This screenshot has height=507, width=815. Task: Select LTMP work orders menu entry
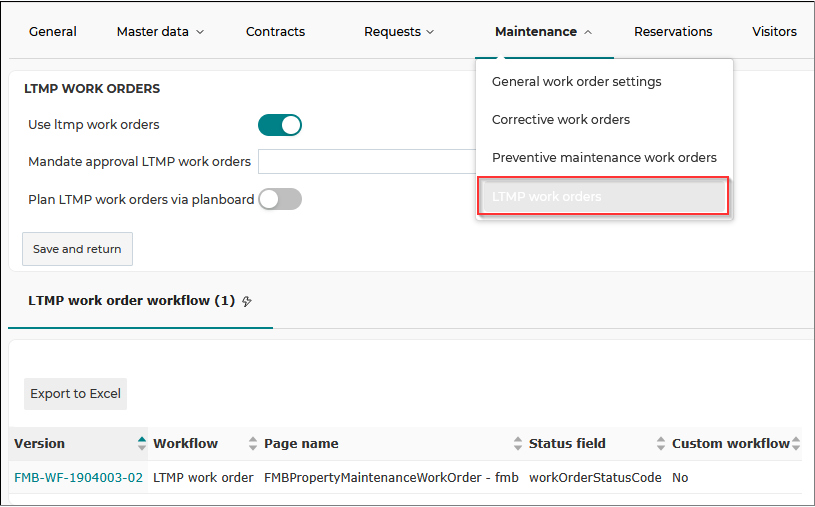[604, 197]
